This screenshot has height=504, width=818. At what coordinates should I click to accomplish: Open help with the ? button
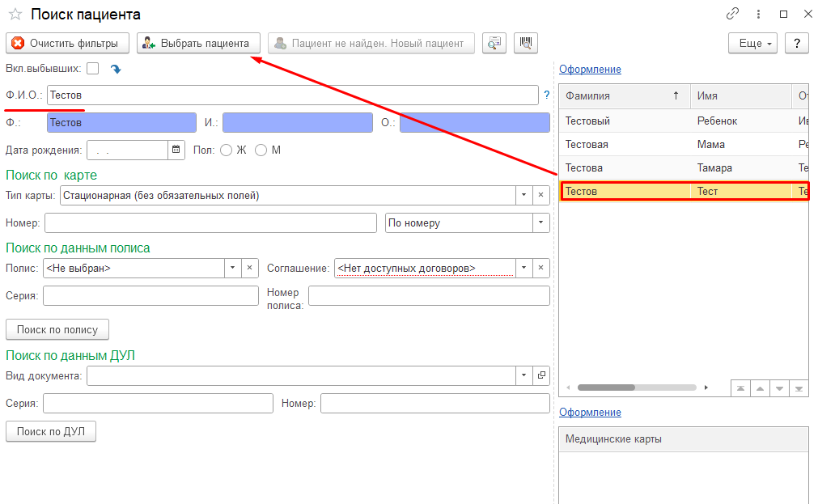pos(797,44)
